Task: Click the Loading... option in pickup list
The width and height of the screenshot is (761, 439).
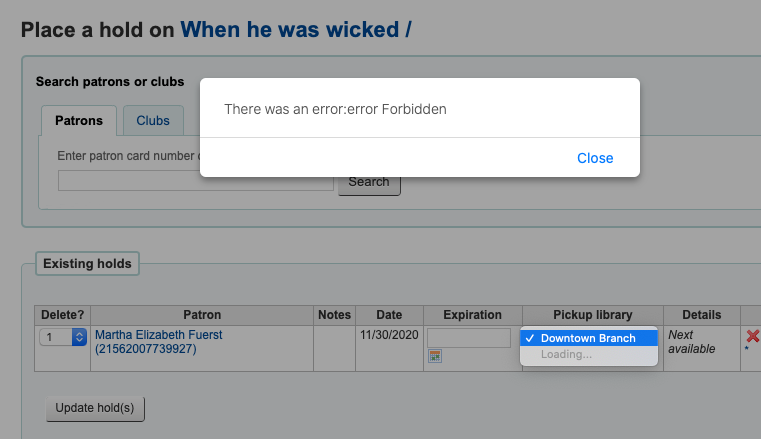Action: (x=567, y=354)
